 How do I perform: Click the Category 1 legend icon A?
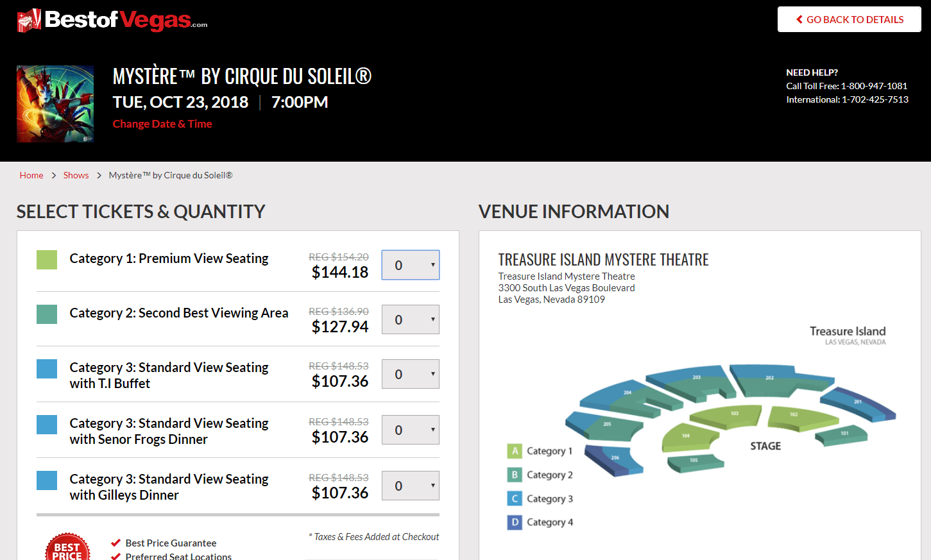tap(515, 451)
